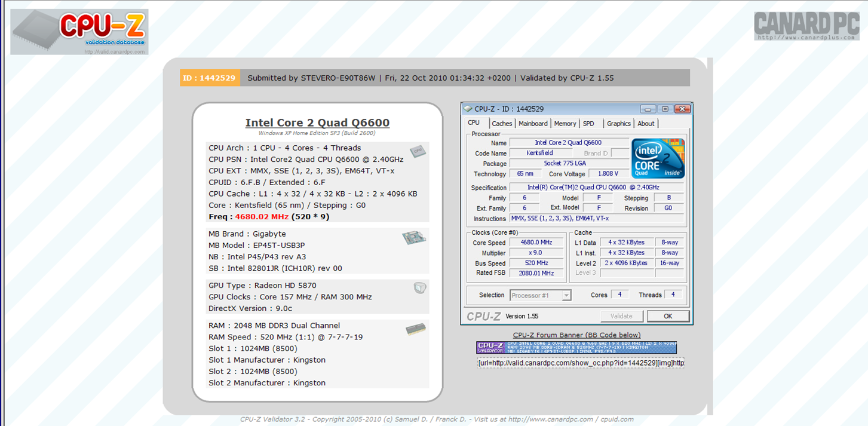Click CPU-Z Forum Banner (BB Code below) caption
This screenshot has height=426, width=868.
[576, 335]
